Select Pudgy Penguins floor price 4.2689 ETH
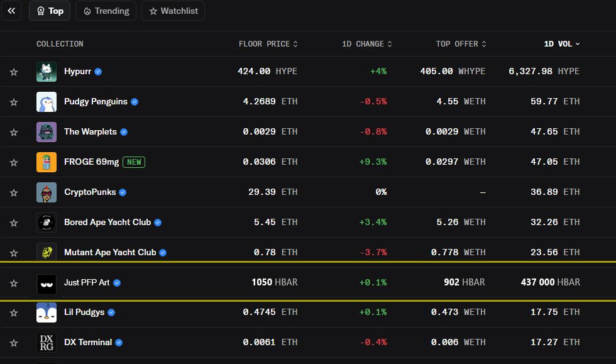Viewport: 616px width, 364px height. click(270, 101)
